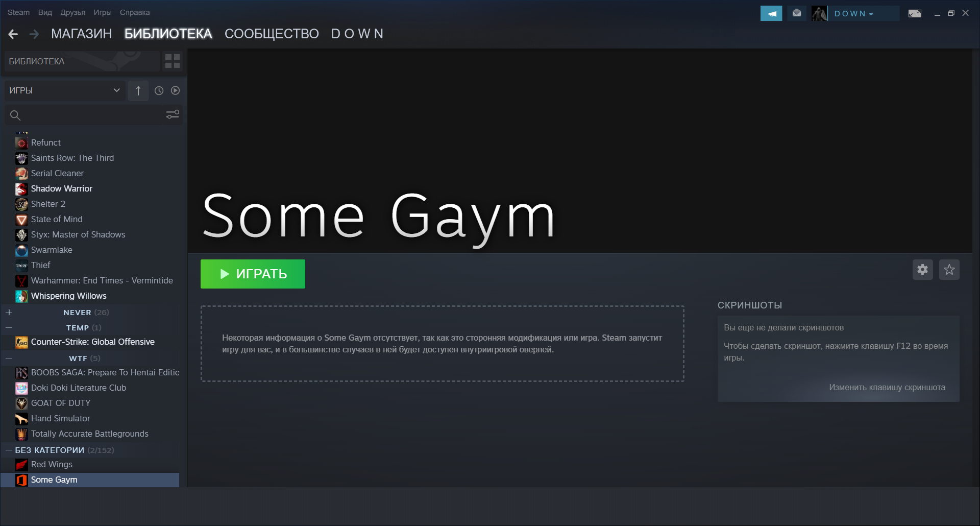Click the search magnifier icon

(15, 115)
